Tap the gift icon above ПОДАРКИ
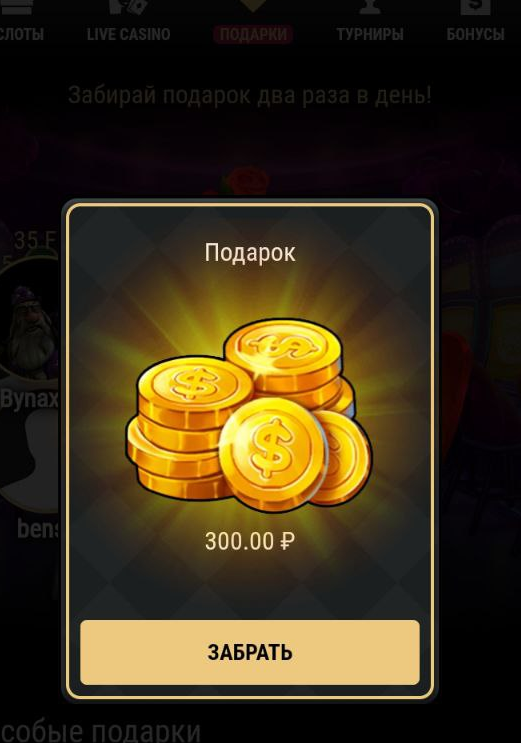The height and width of the screenshot is (743, 521). click(x=253, y=6)
